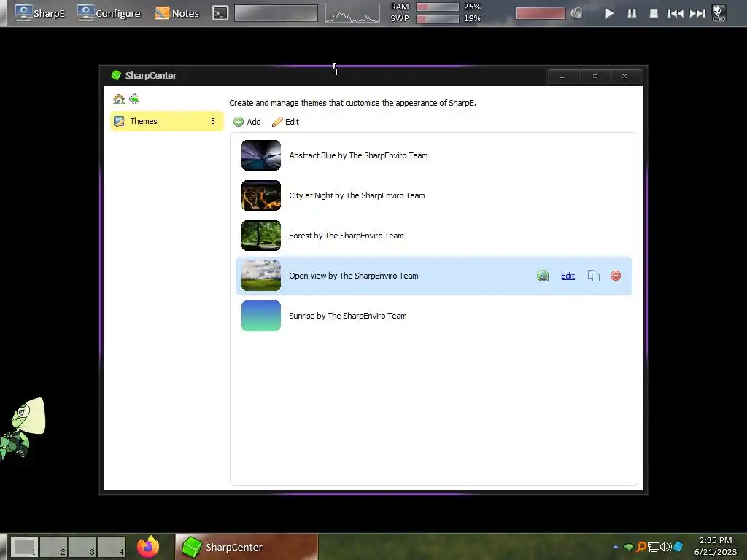Launch Firefox from the taskbar

(148, 547)
